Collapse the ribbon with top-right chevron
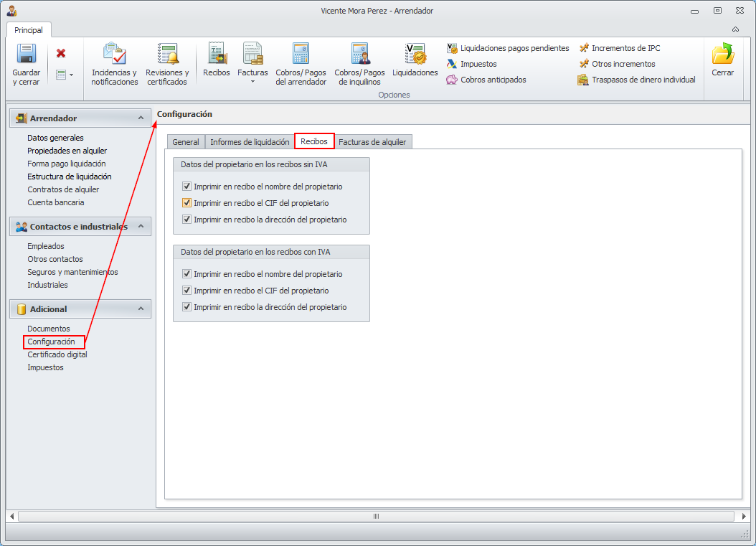Screen dimensions: 756x546 pos(736,29)
